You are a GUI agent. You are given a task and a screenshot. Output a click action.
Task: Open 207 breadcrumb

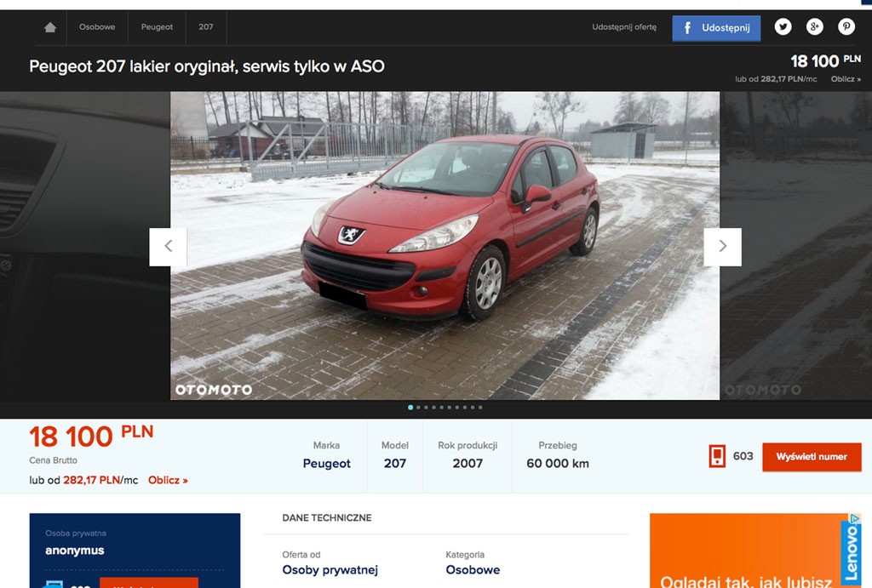coord(206,26)
